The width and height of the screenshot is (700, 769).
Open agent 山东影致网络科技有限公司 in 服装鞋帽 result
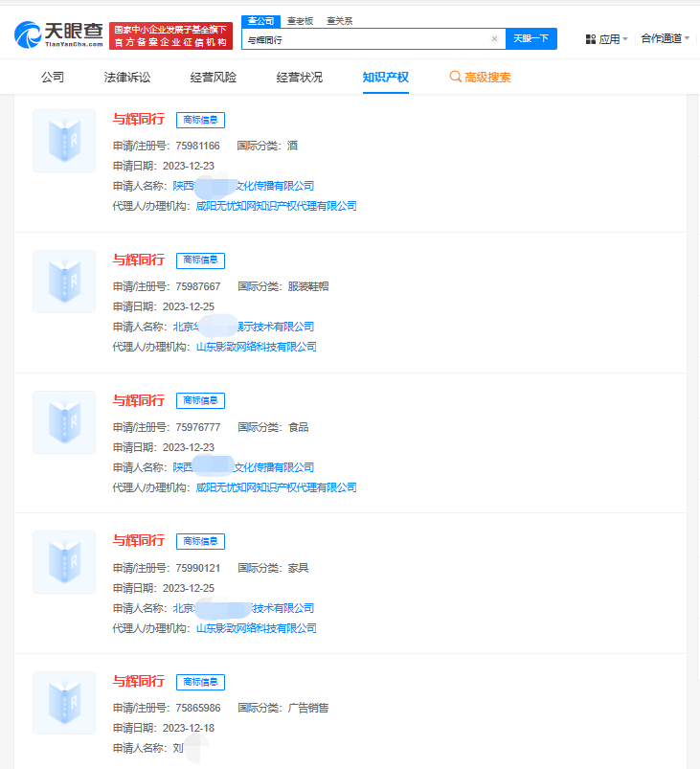coord(256,347)
